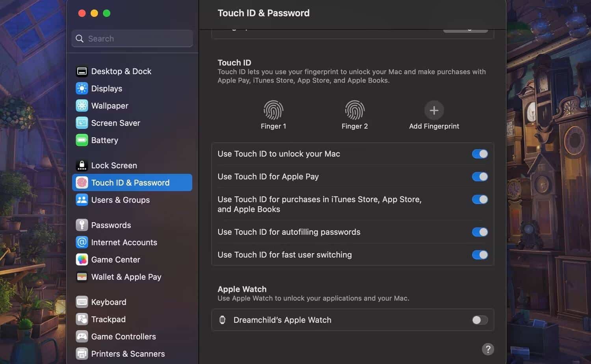The image size is (591, 364).
Task: Click the Add Fingerprint plus icon
Action: (x=434, y=111)
